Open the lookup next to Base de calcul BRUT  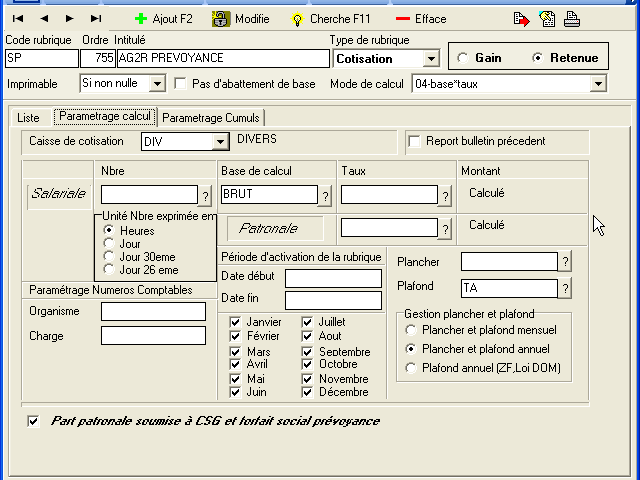click(x=325, y=196)
